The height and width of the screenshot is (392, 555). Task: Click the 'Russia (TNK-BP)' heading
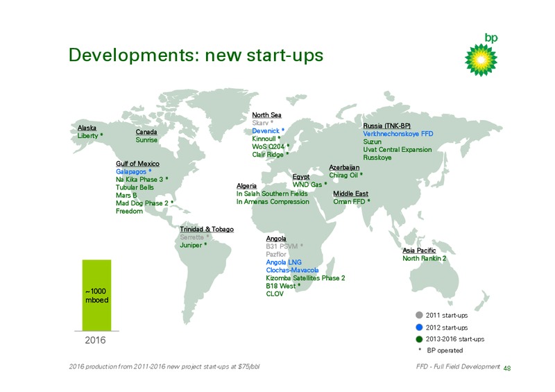coord(387,126)
